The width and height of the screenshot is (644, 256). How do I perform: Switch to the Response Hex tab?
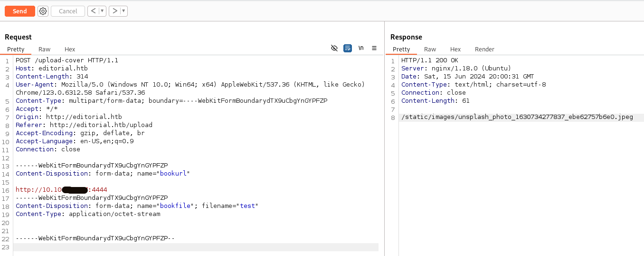(x=455, y=49)
